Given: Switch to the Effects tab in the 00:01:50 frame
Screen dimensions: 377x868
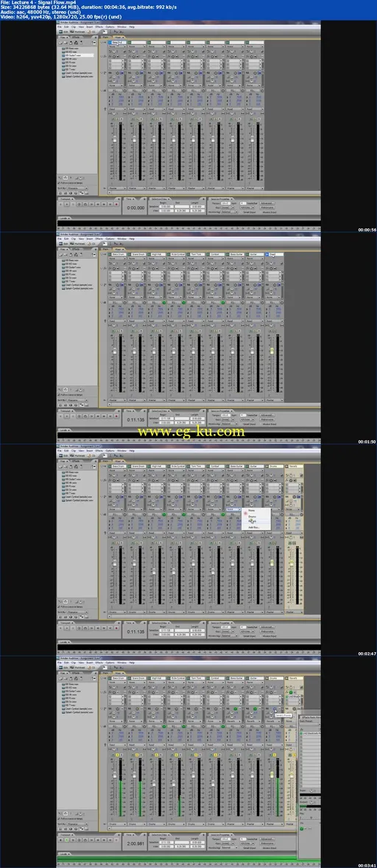Looking at the screenshot, I should click(x=76, y=249).
